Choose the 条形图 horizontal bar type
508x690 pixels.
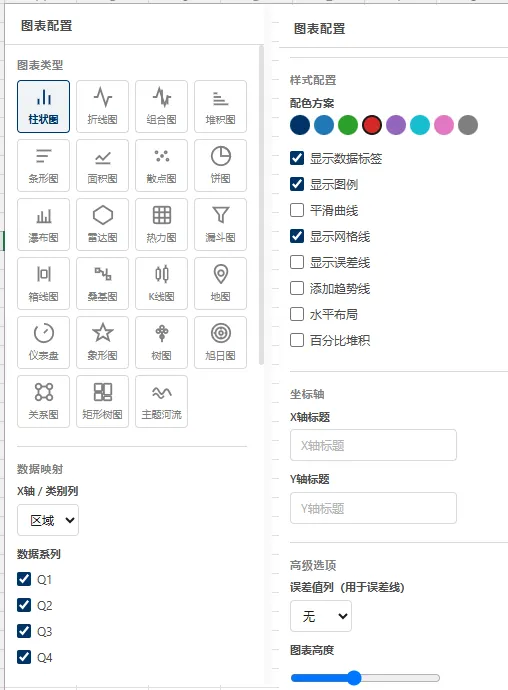pos(44,165)
